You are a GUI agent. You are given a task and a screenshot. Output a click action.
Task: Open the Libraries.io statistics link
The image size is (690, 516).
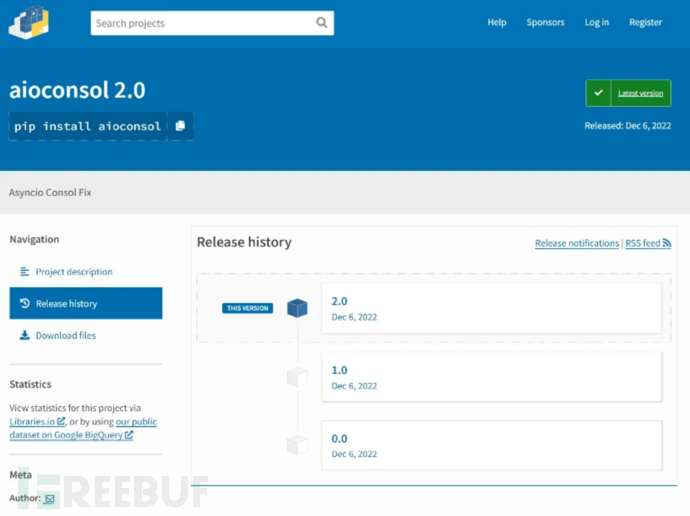pyautogui.click(x=32, y=422)
